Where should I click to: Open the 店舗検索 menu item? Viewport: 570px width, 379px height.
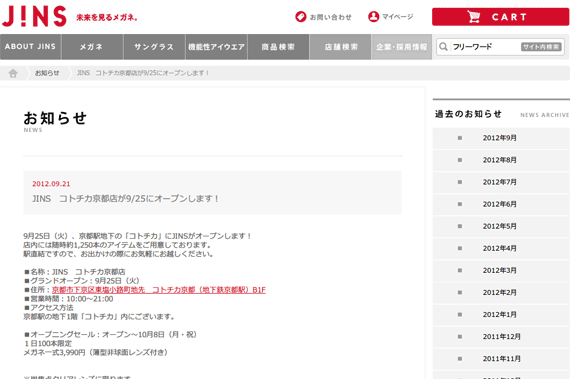click(x=341, y=47)
